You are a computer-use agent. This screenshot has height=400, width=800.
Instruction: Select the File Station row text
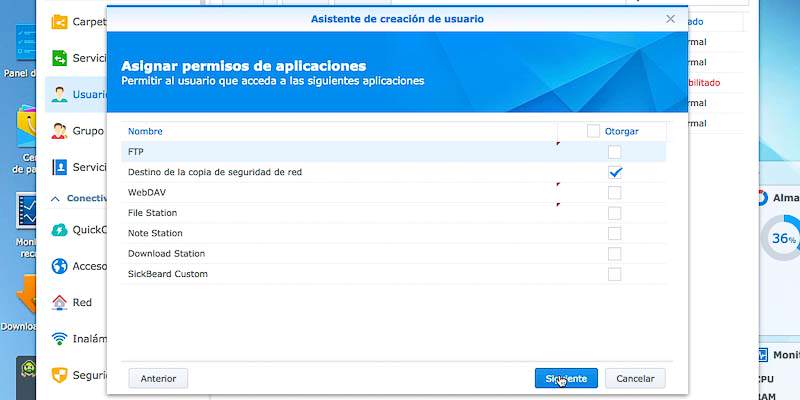[x=153, y=213]
